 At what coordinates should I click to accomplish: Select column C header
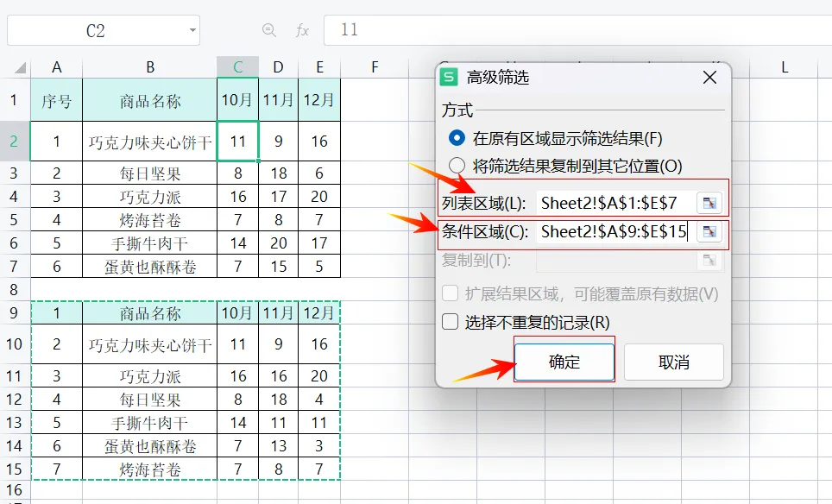(x=237, y=67)
